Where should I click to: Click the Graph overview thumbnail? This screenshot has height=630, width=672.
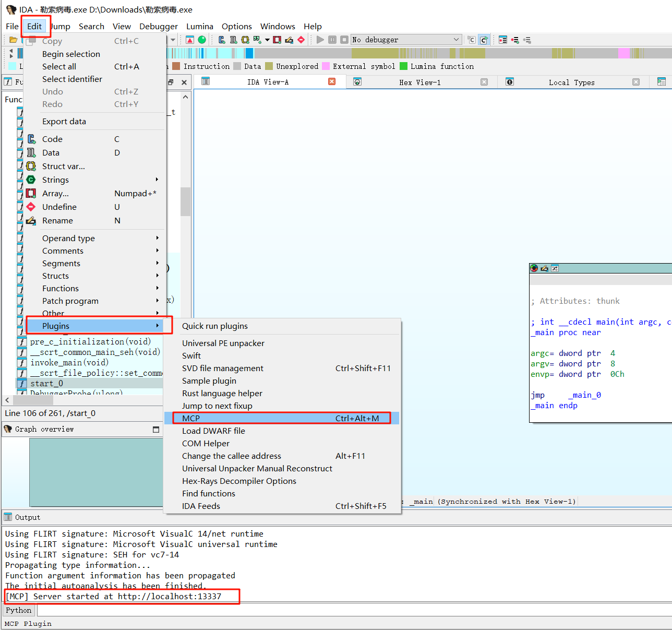[x=97, y=472]
